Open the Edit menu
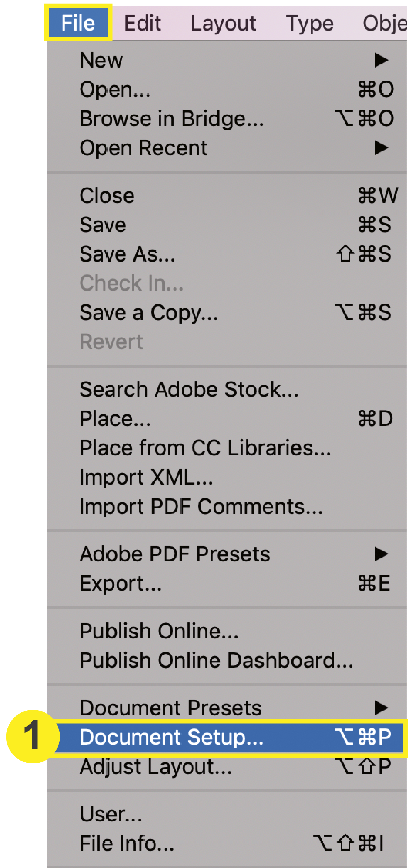The image size is (410, 868). (143, 23)
